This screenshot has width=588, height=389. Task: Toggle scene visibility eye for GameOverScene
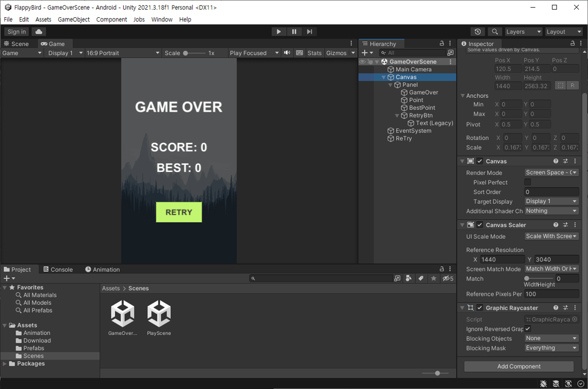(363, 62)
